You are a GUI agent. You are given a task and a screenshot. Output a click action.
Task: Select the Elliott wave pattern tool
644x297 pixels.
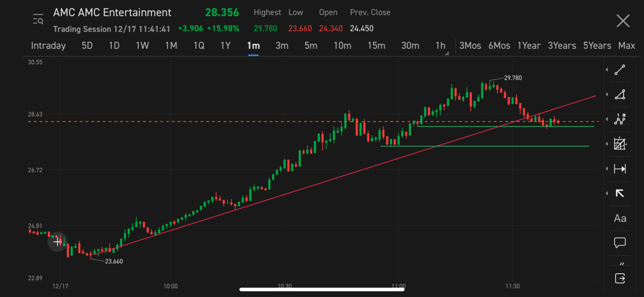pos(620,119)
